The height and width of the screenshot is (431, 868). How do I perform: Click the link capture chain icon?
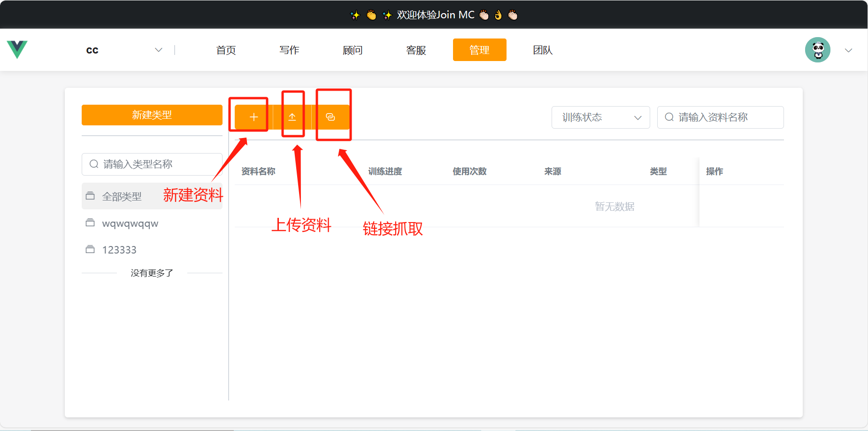(330, 117)
